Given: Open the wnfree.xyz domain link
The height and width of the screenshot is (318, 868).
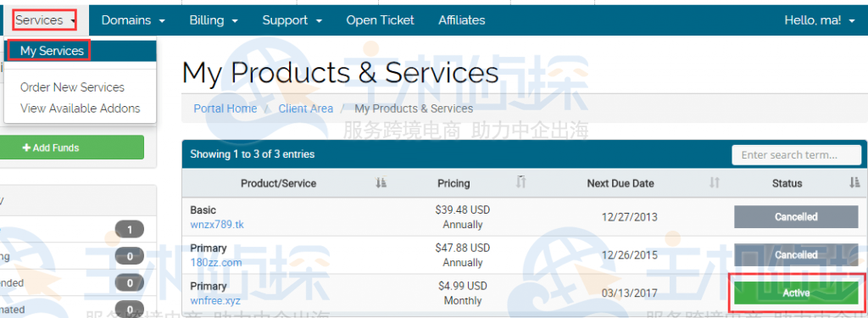Looking at the screenshot, I should click(x=214, y=301).
